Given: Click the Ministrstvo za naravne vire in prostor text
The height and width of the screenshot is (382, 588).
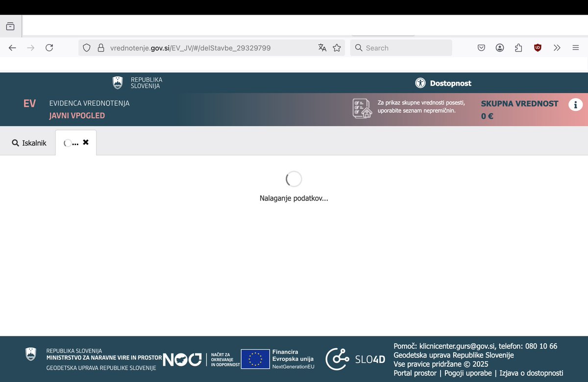Looking at the screenshot, I should tap(104, 358).
